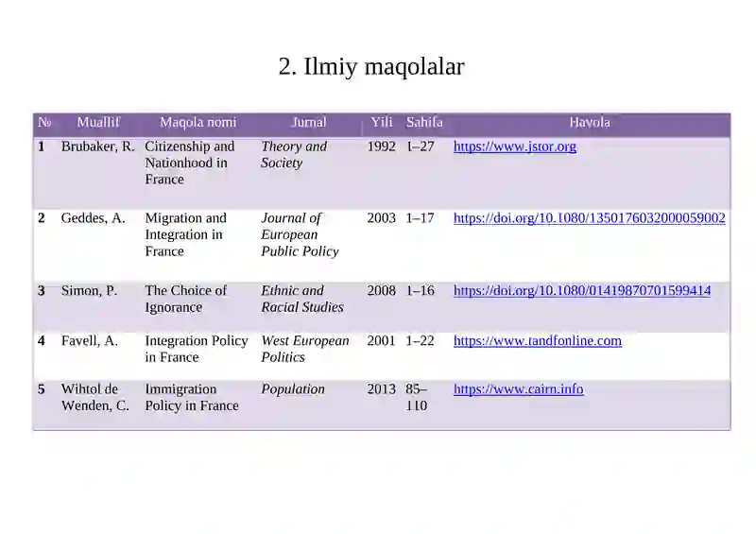Viewport: 756px width, 534px height.
Task: Open the jstor.org link for Brubaker
Action: tap(514, 146)
